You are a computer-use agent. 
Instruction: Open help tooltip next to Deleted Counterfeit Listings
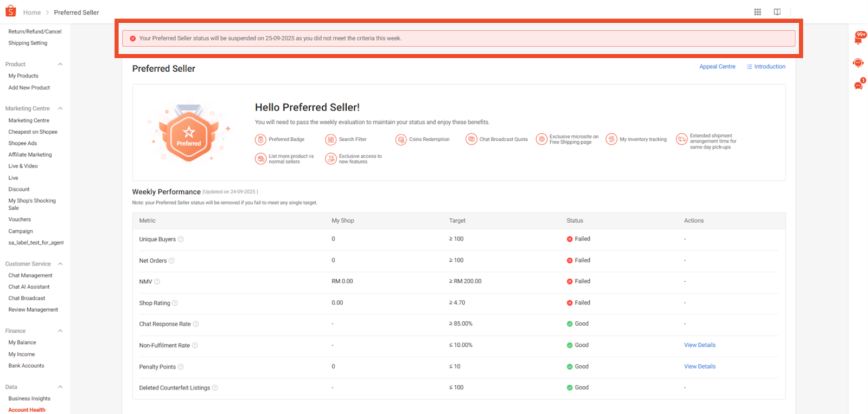click(x=215, y=388)
